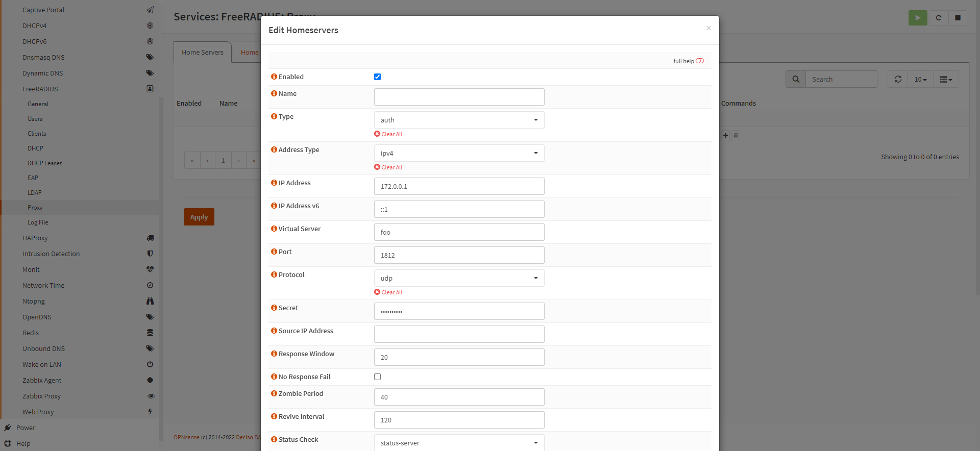Click the magnifier search icon in grid toolbar
The image size is (980, 451).
point(796,79)
